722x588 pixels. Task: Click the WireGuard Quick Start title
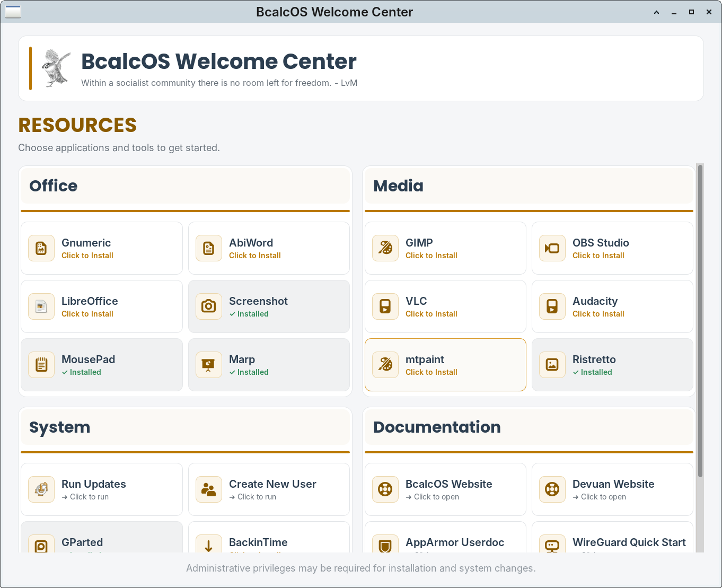[x=629, y=542]
